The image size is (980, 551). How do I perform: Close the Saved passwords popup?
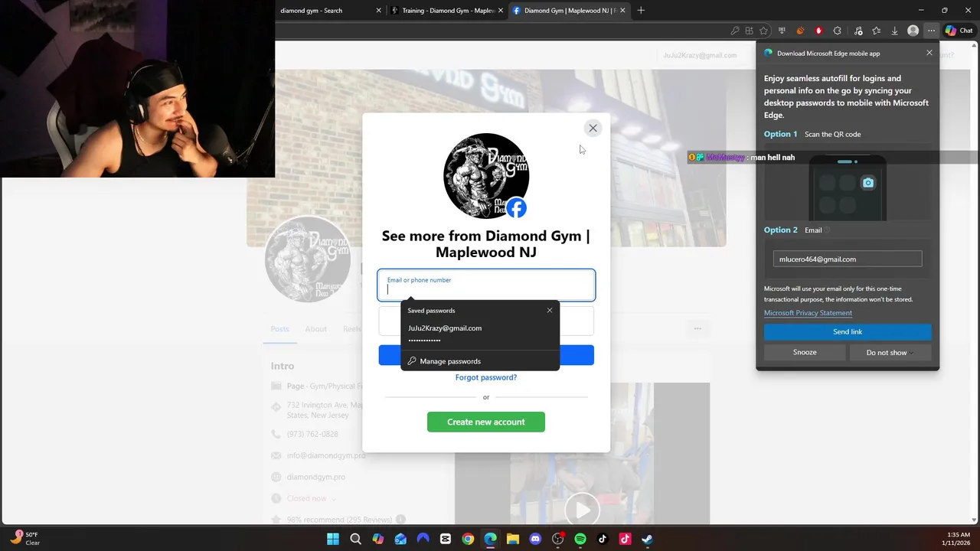pyautogui.click(x=549, y=310)
